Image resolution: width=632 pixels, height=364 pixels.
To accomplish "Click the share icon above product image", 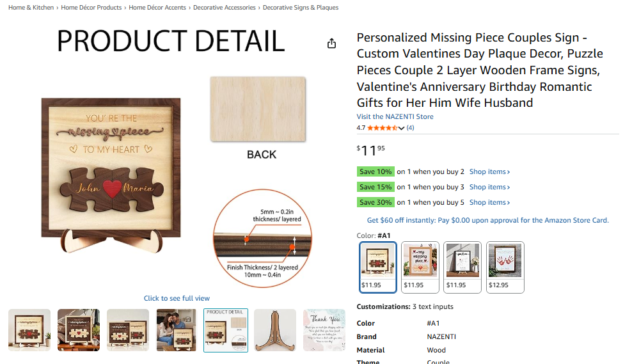I will [331, 44].
